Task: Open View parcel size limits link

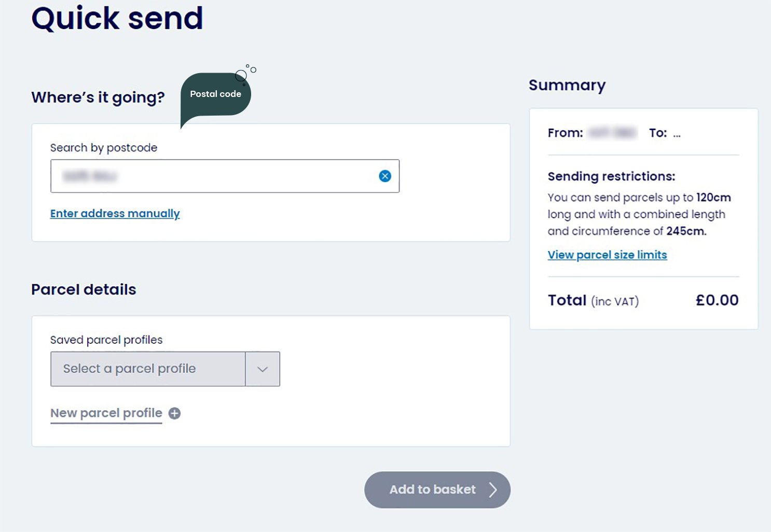Action: coord(607,255)
